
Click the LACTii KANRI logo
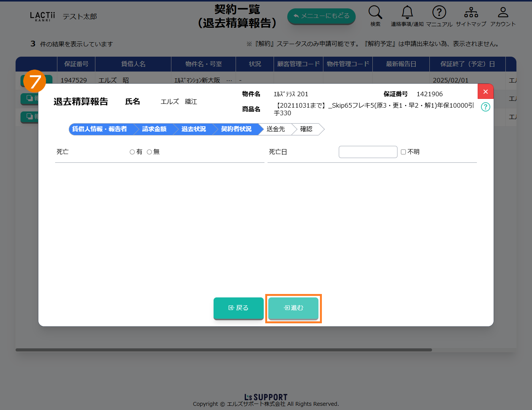[42, 16]
